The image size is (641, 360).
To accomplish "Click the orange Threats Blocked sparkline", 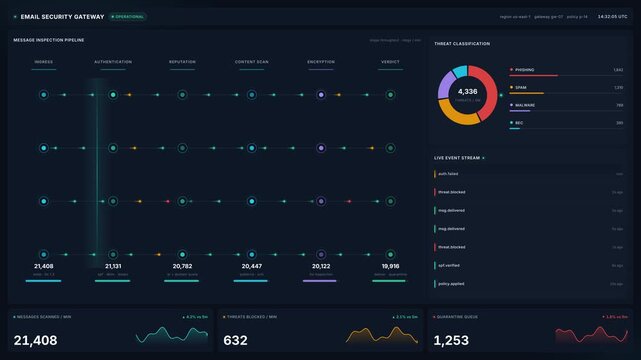I will 382,335.
